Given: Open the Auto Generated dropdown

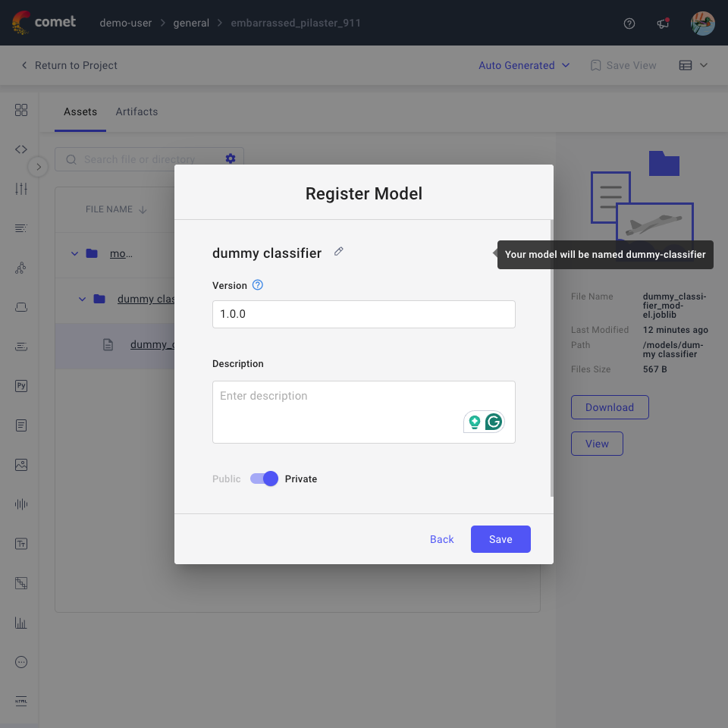Looking at the screenshot, I should pyautogui.click(x=524, y=65).
